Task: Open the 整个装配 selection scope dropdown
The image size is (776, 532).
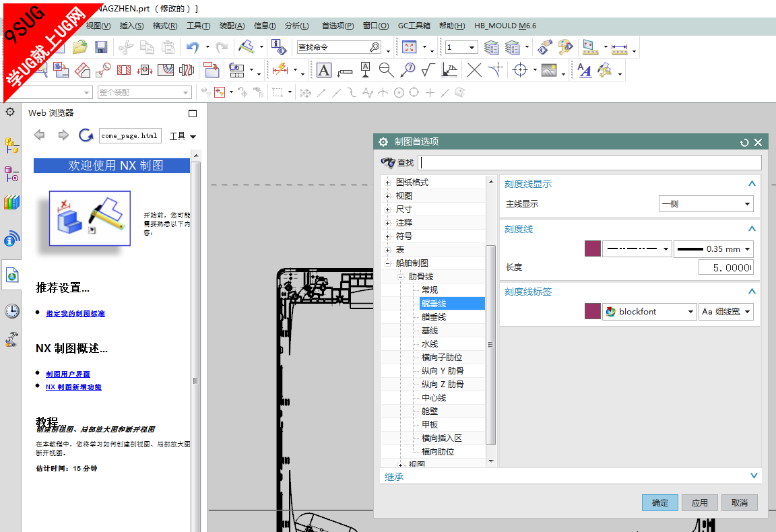Action: pyautogui.click(x=145, y=92)
